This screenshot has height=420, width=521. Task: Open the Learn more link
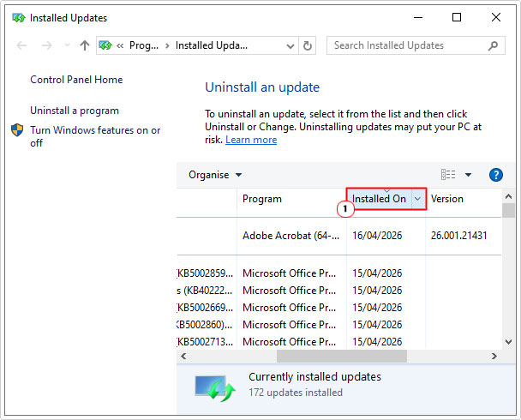(251, 140)
